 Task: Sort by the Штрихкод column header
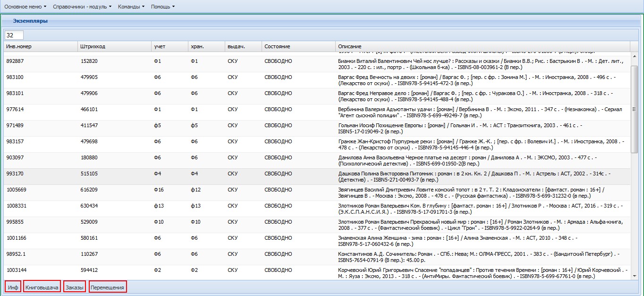click(115, 46)
